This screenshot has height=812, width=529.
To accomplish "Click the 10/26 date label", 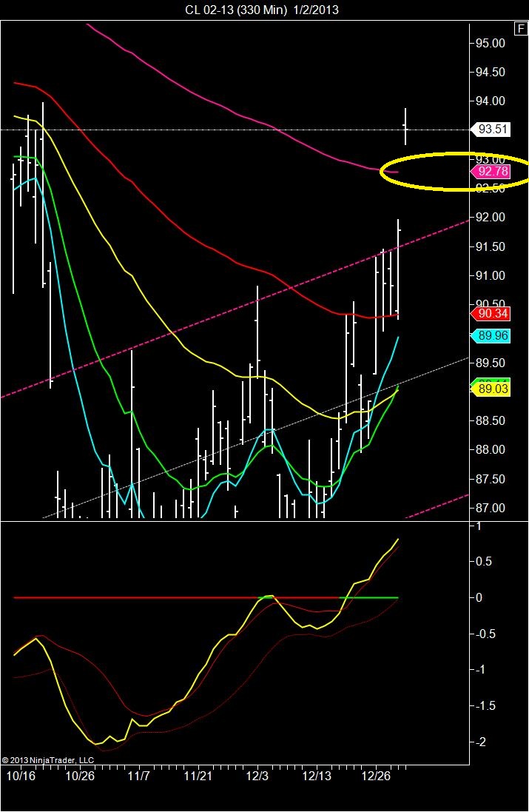I will coord(80,776).
